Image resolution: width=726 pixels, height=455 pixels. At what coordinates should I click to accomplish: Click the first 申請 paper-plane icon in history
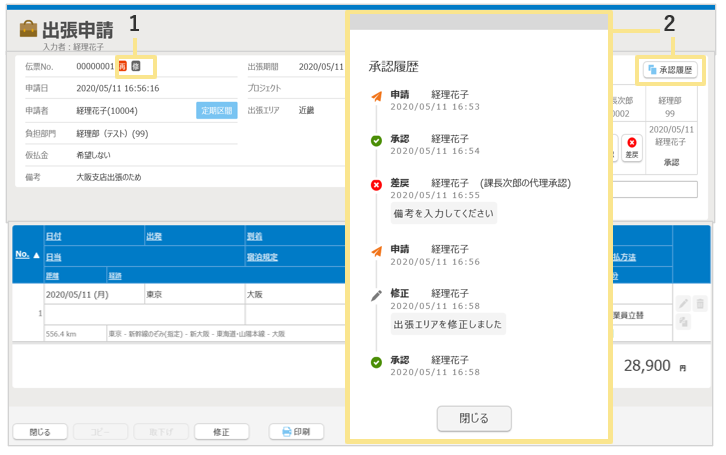click(x=376, y=96)
